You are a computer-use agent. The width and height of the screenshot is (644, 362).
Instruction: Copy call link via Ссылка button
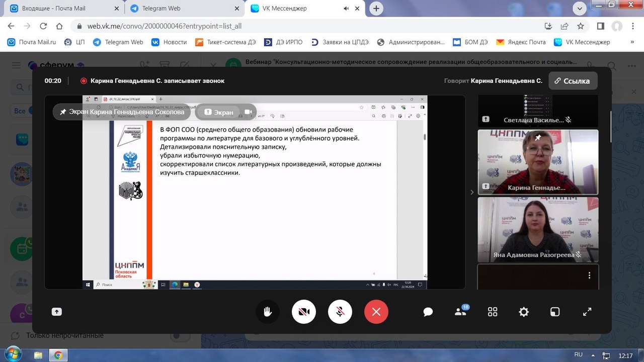(573, 81)
